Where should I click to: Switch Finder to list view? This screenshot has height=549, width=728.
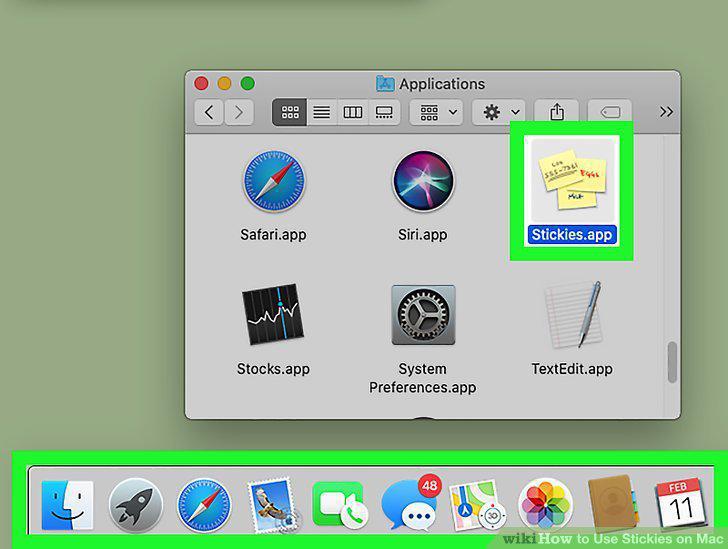pyautogui.click(x=322, y=112)
